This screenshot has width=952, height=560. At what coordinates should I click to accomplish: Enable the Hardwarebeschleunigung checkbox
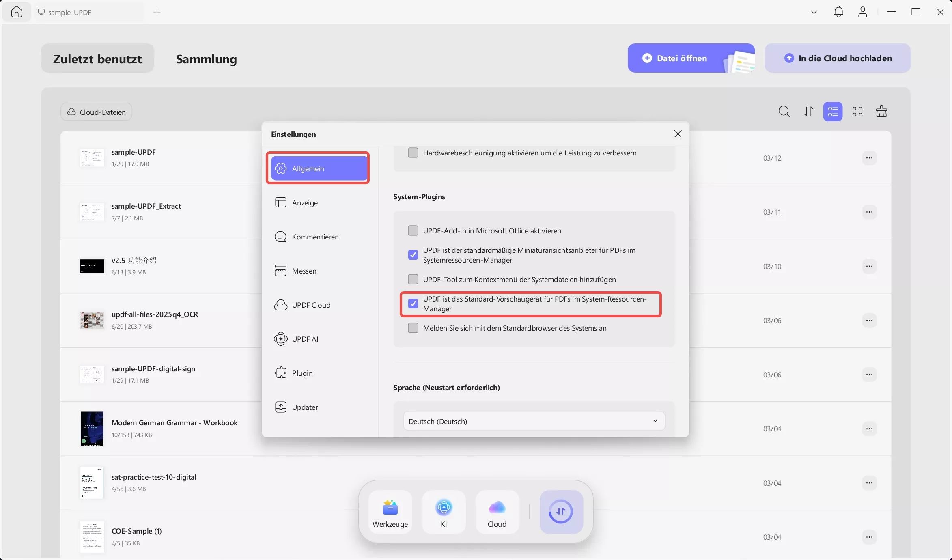[413, 153]
